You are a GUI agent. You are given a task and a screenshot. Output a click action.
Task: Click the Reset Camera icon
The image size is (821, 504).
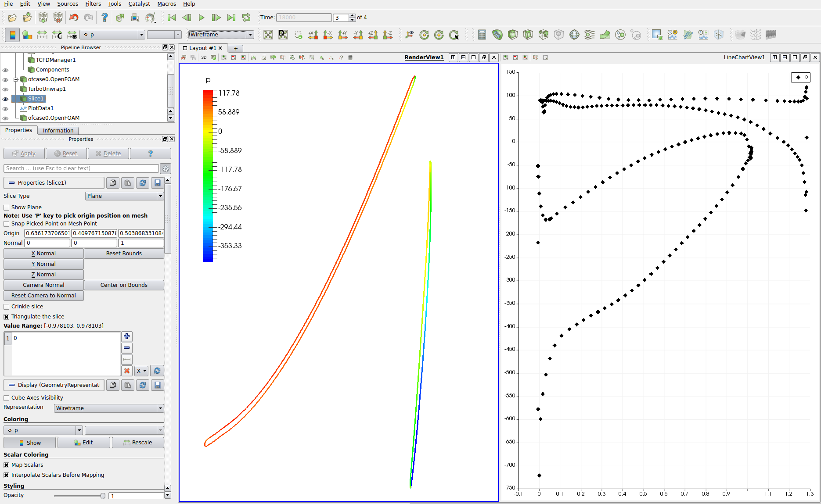(268, 35)
